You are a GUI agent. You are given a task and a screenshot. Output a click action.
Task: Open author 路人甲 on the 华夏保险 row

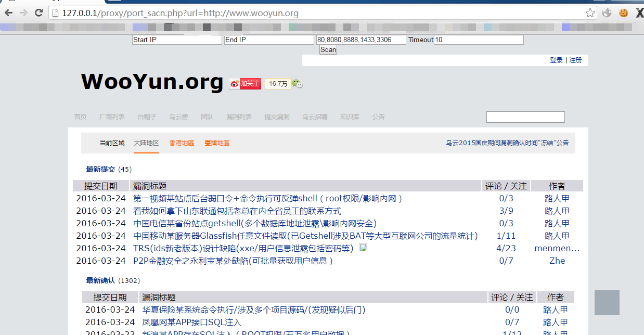556,310
